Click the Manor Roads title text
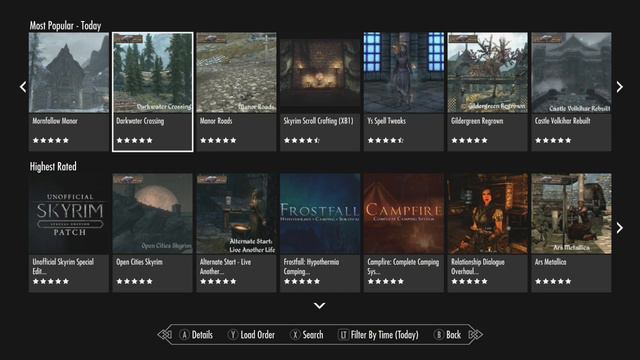Screen dimensions: 640x360 coord(216,121)
